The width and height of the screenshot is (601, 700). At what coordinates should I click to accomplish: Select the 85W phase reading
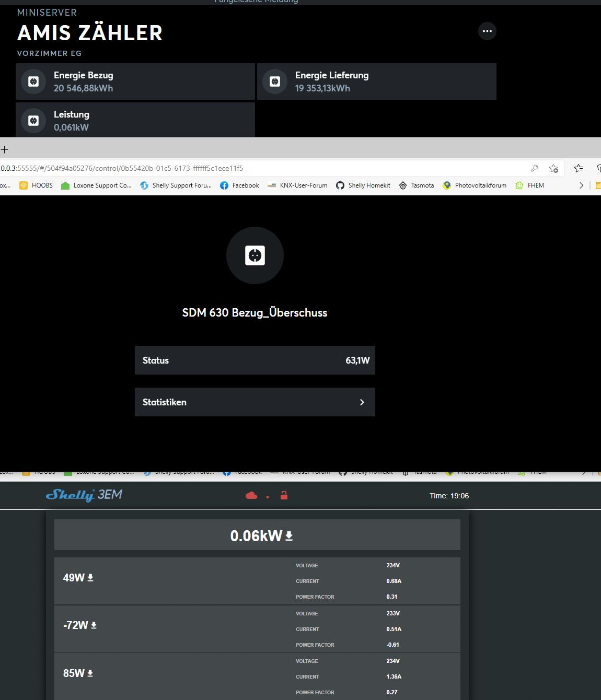pyautogui.click(x=74, y=673)
